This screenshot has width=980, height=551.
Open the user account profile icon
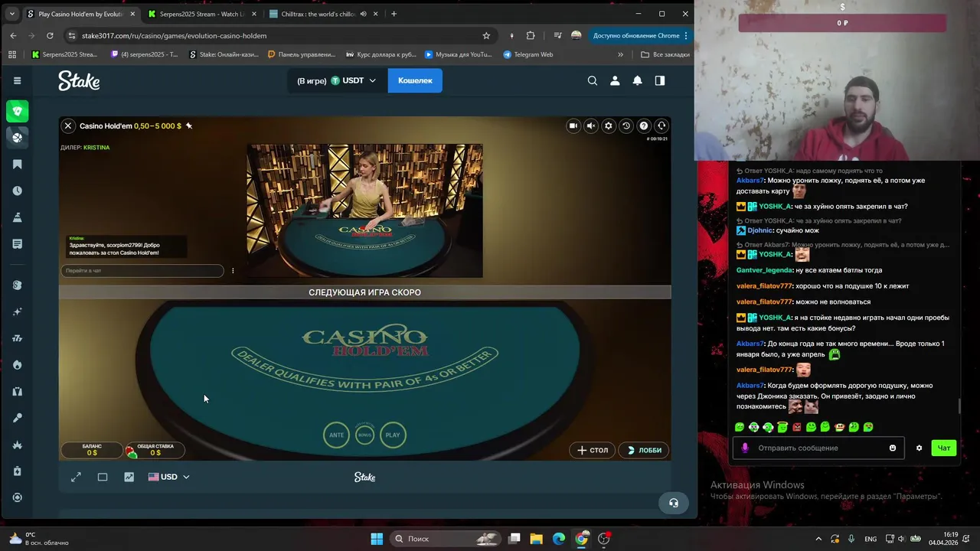click(x=614, y=80)
